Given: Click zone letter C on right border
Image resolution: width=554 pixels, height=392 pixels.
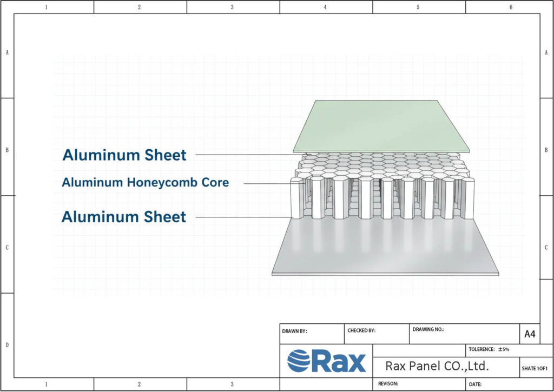Looking at the screenshot, I should [546, 247].
